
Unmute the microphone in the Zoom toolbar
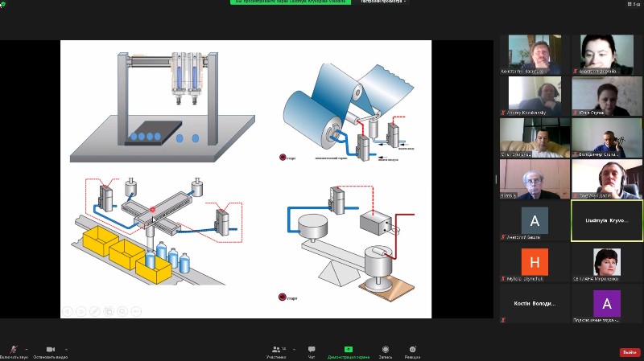tap(14, 350)
